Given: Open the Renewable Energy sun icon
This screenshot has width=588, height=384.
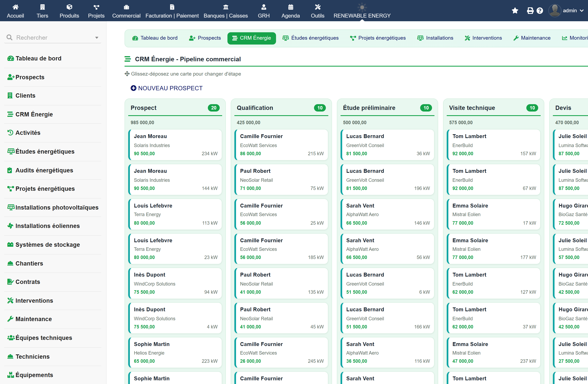Looking at the screenshot, I should (x=362, y=7).
